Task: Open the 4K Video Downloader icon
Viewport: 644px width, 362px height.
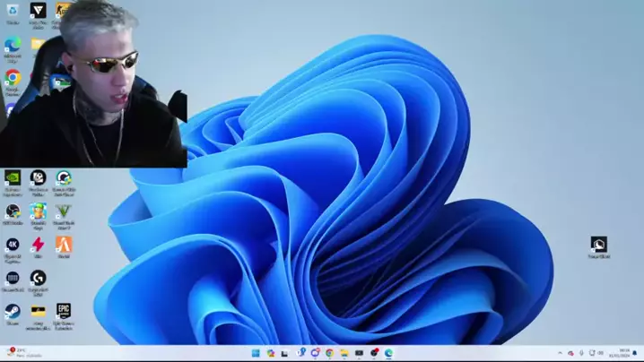Action: point(13,244)
